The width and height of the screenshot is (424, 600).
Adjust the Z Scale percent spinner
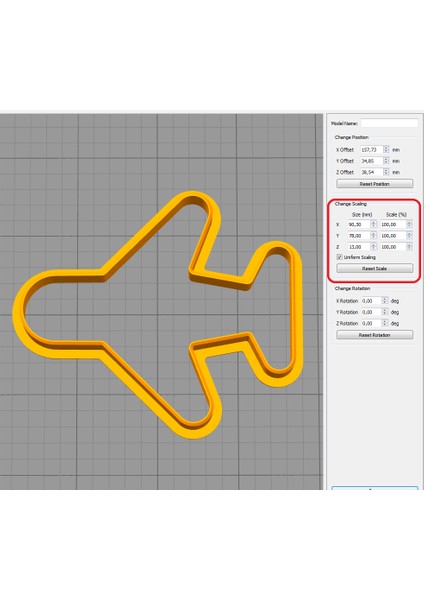click(409, 247)
